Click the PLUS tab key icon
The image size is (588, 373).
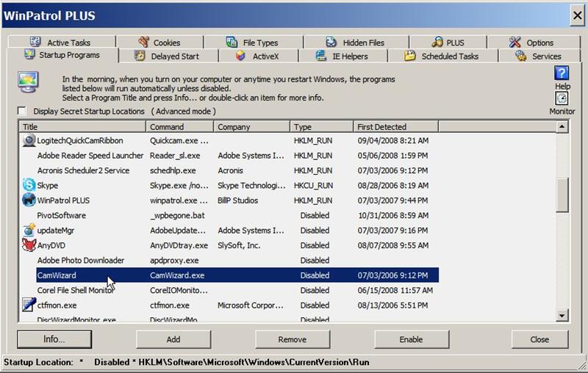click(437, 42)
